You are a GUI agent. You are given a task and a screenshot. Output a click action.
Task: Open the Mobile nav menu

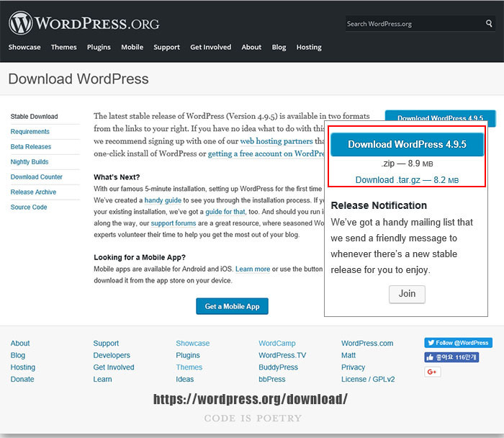132,47
